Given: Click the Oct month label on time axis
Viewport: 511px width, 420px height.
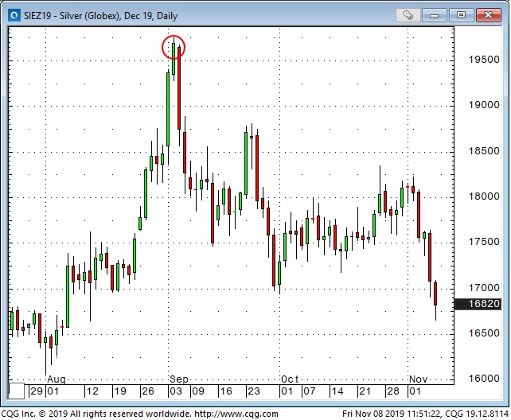Looking at the screenshot, I should coord(290,379).
